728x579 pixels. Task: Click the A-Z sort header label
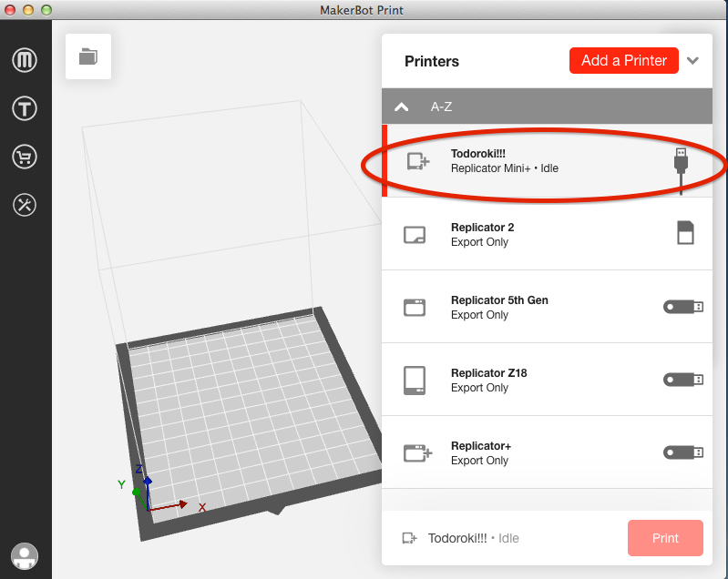coord(442,107)
